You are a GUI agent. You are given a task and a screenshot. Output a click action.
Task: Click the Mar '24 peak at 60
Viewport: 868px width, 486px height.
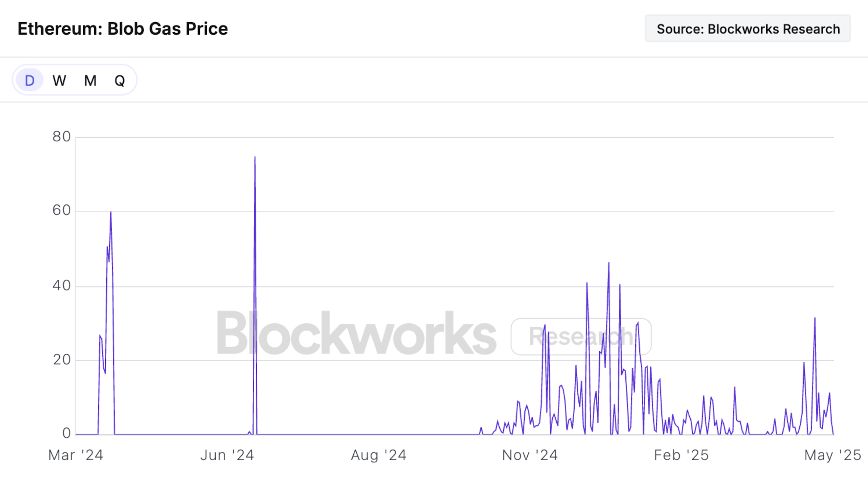pyautogui.click(x=111, y=212)
